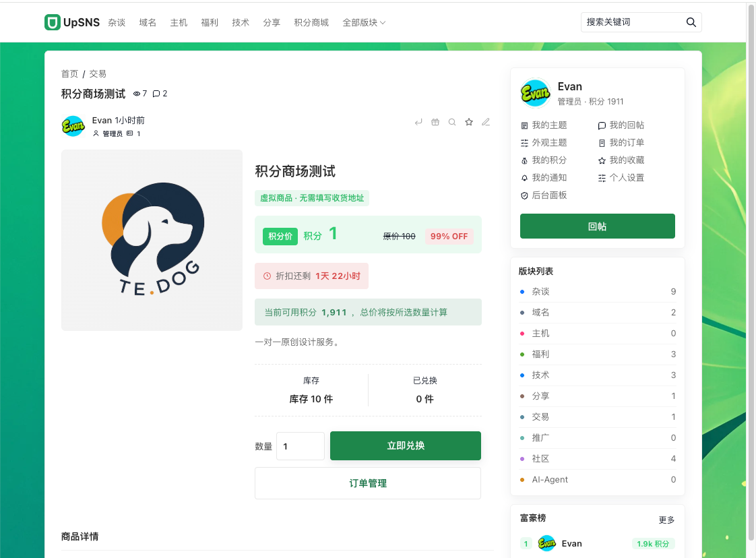Select 交易 in 版块列表
Image resolution: width=756 pixels, height=558 pixels.
[598, 416]
